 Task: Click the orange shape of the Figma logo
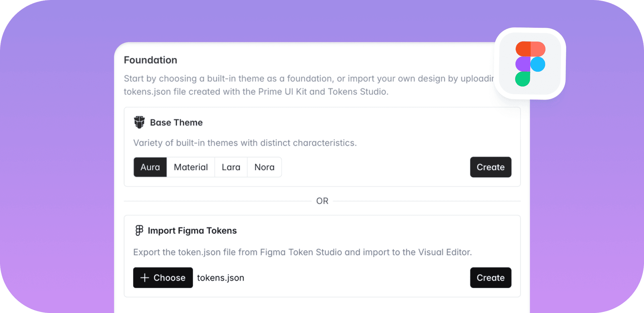click(531, 49)
